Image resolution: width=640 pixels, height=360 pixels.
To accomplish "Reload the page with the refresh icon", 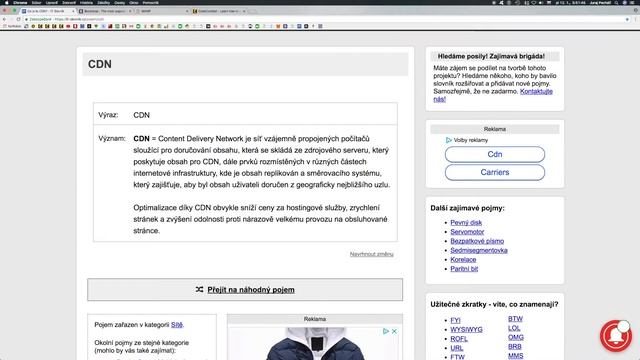I will point(18,19).
